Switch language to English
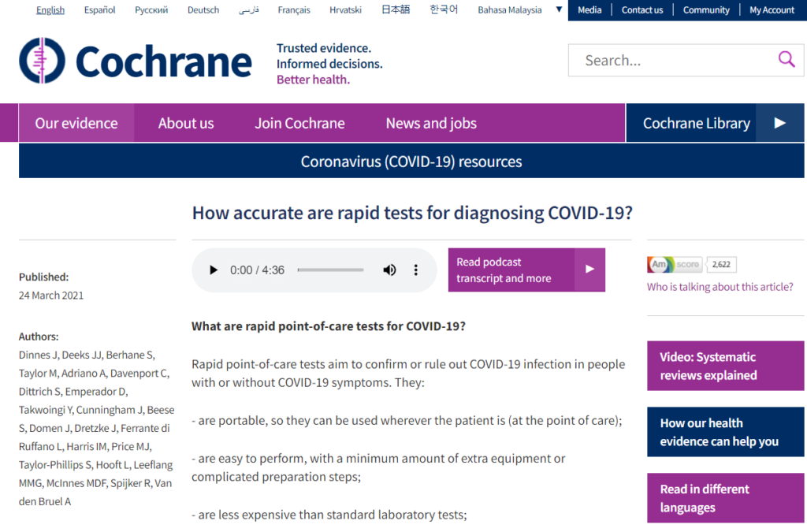The height and width of the screenshot is (532, 807). 50,9
